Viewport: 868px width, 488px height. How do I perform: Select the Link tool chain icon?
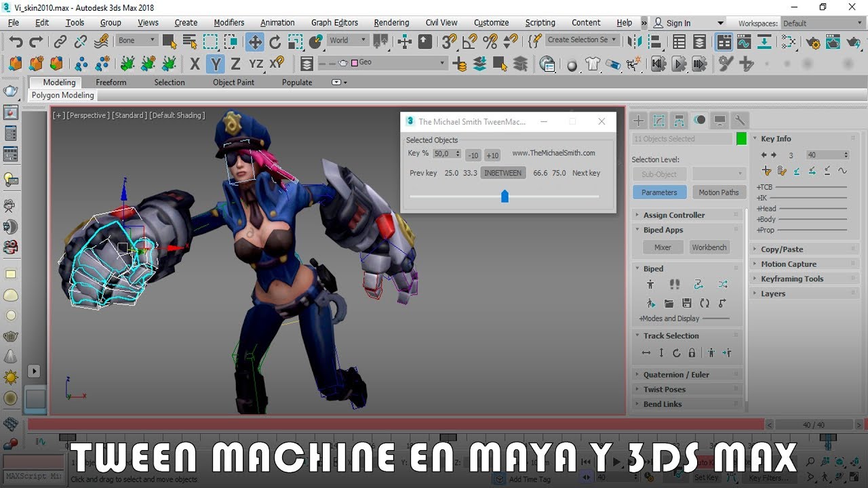point(60,41)
